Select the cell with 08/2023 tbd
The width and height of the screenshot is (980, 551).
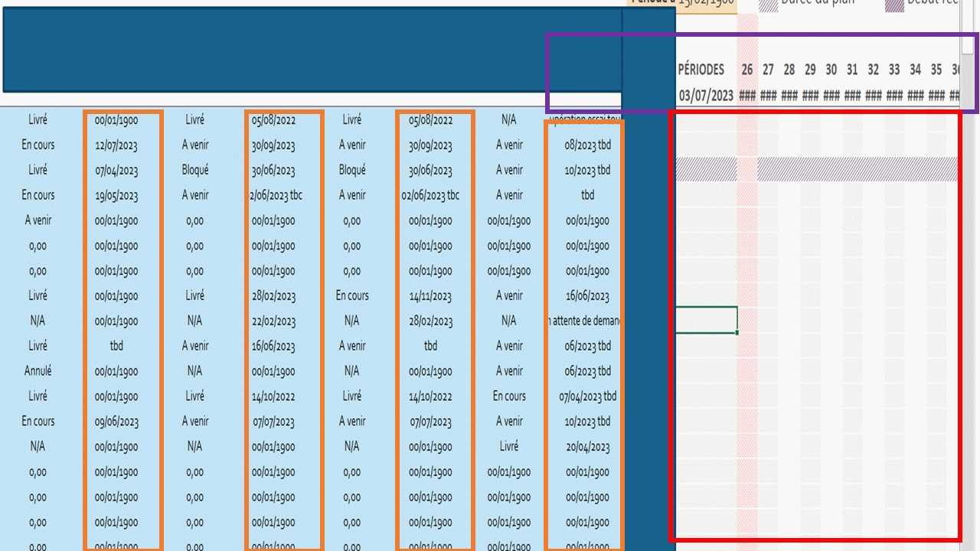click(x=587, y=145)
